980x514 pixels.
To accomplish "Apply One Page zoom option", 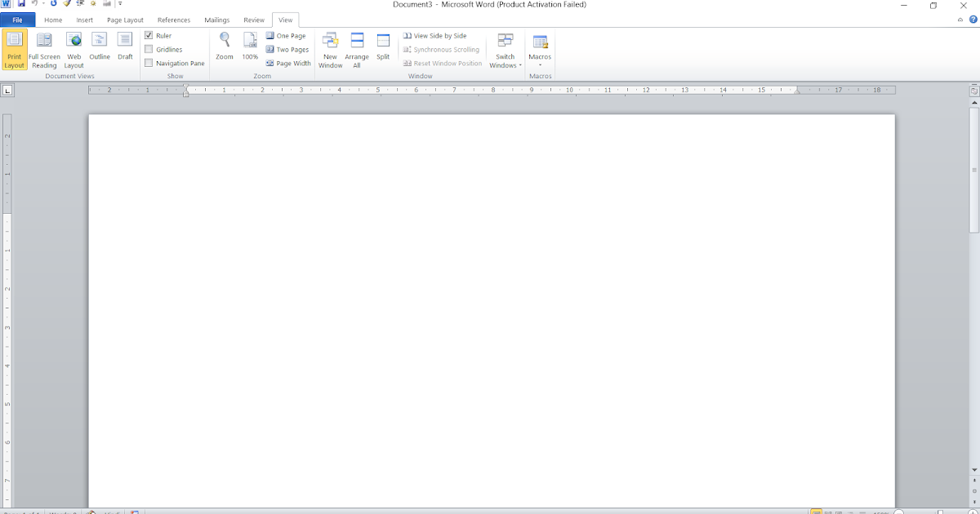I will tap(287, 35).
